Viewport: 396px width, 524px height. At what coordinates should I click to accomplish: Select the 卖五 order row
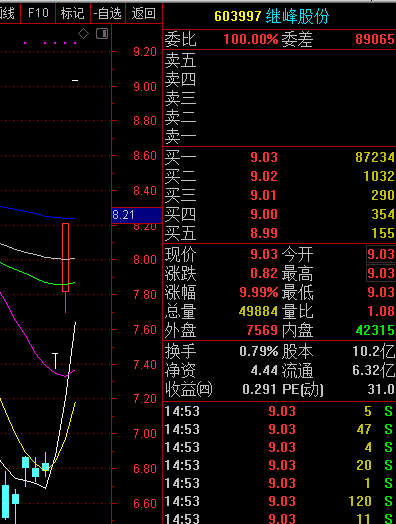pos(279,60)
